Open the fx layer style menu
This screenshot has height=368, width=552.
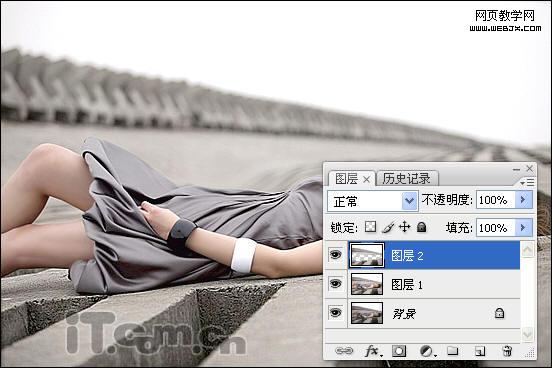[372, 351]
